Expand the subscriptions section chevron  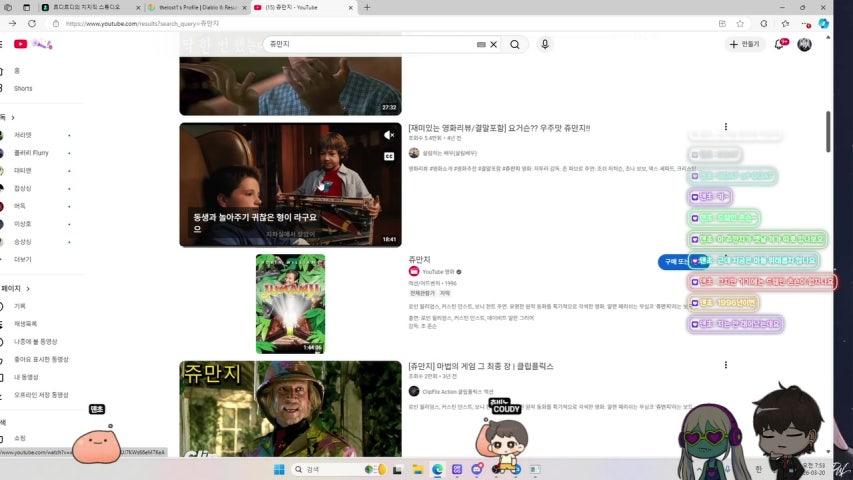point(13,118)
